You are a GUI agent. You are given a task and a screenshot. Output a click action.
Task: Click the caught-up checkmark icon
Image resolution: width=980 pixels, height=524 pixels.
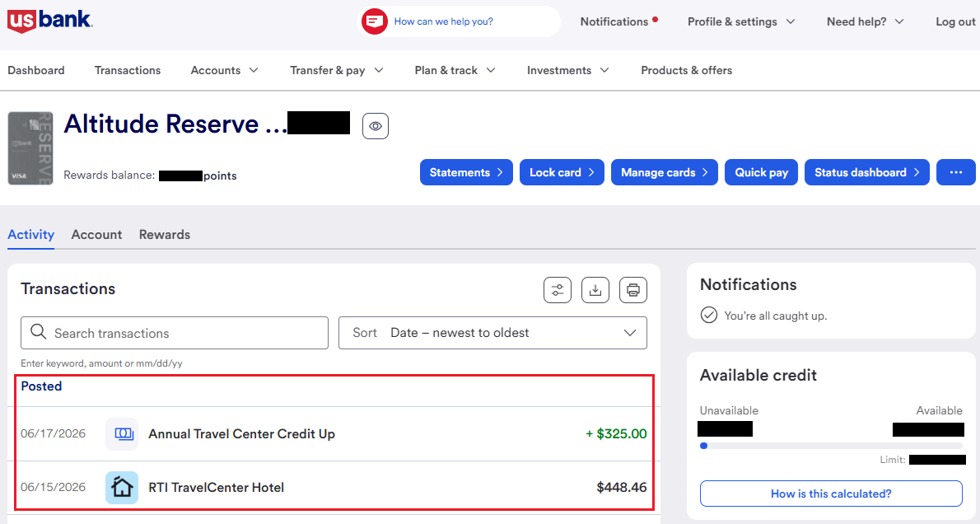pos(709,316)
